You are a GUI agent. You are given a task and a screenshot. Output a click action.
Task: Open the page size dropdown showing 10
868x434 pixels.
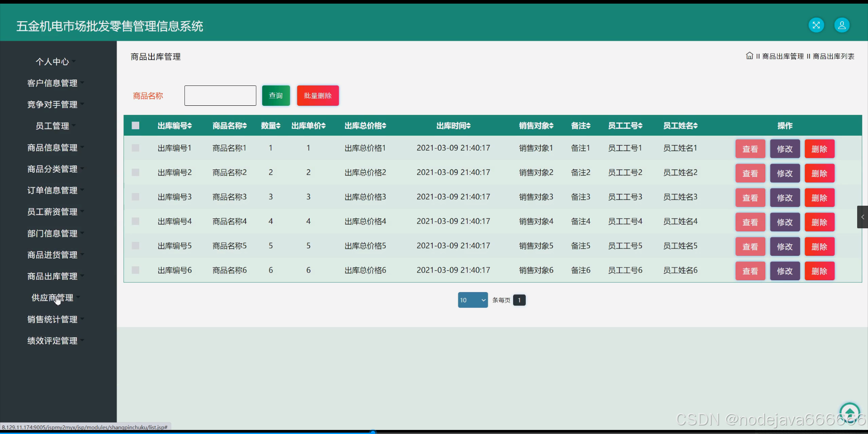tap(473, 300)
